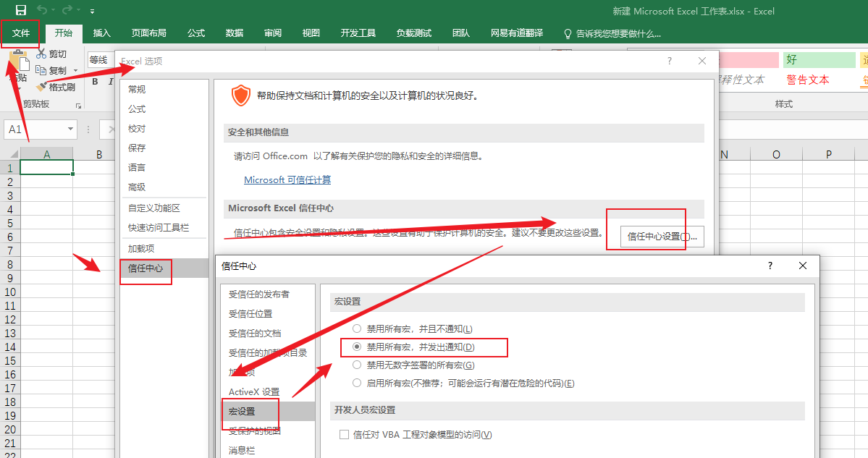Expand the 复制 dropdown arrow
Image resolution: width=868 pixels, height=458 pixels.
click(x=75, y=71)
